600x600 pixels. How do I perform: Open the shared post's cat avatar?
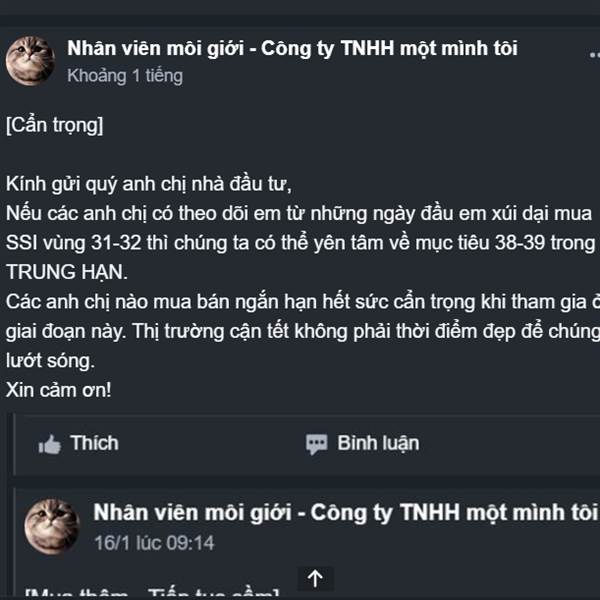pyautogui.click(x=51, y=525)
